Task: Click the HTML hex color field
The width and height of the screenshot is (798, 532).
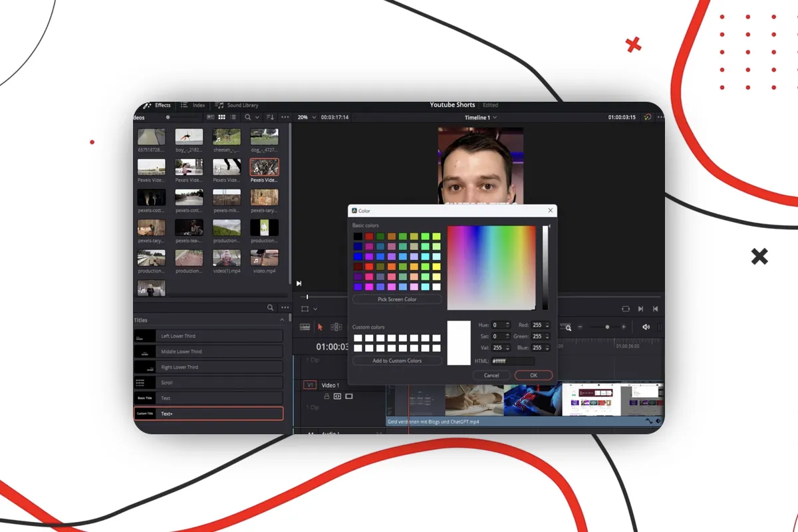Action: click(513, 361)
